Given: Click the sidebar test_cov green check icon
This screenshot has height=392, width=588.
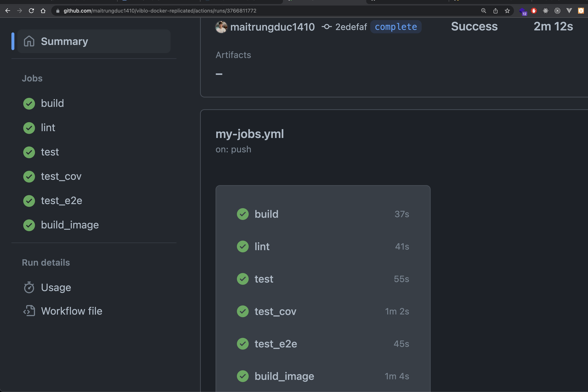Looking at the screenshot, I should 29,176.
